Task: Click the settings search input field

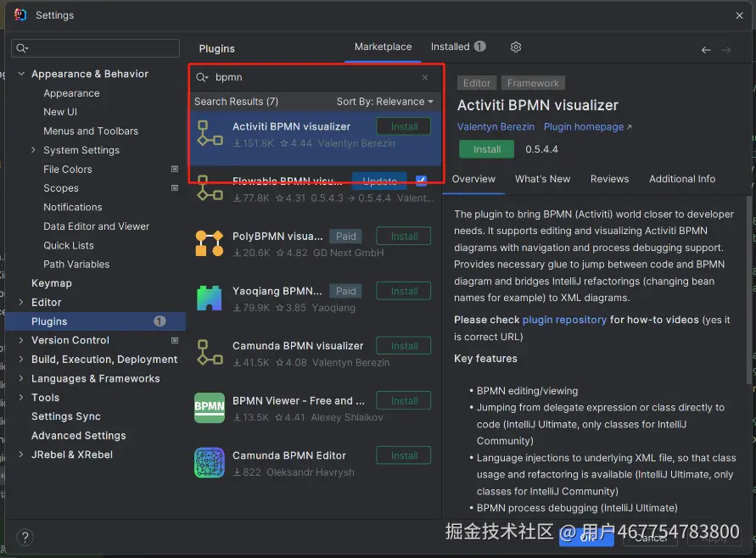Action: pos(96,48)
